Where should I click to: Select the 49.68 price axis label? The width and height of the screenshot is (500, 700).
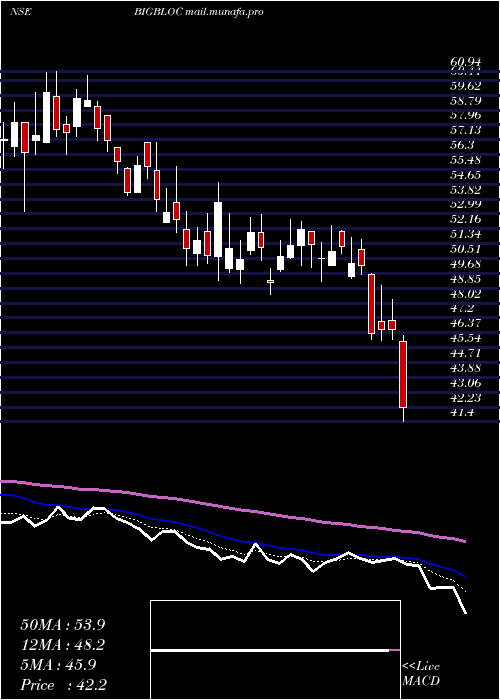[x=466, y=264]
